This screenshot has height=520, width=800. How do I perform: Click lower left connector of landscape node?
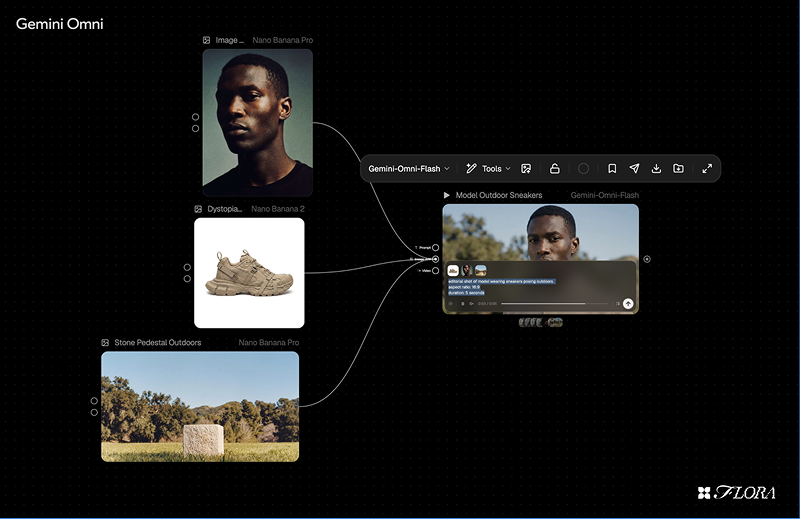(94, 412)
